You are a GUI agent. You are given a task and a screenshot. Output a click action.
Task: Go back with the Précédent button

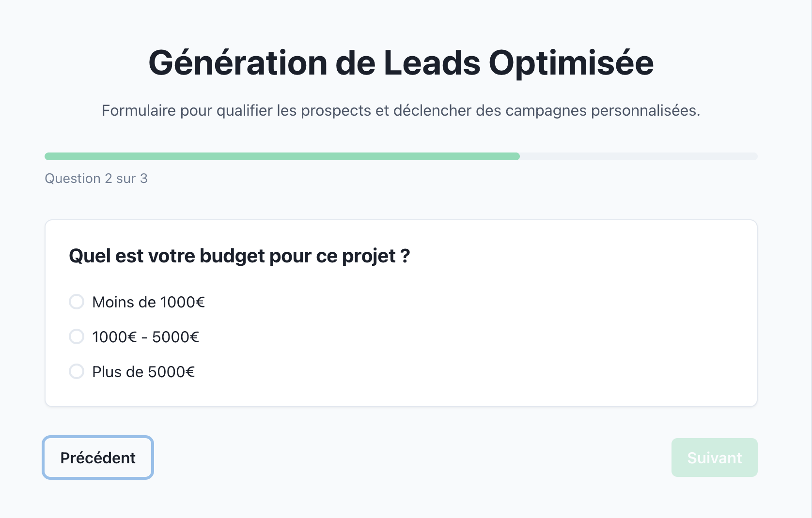coord(98,458)
